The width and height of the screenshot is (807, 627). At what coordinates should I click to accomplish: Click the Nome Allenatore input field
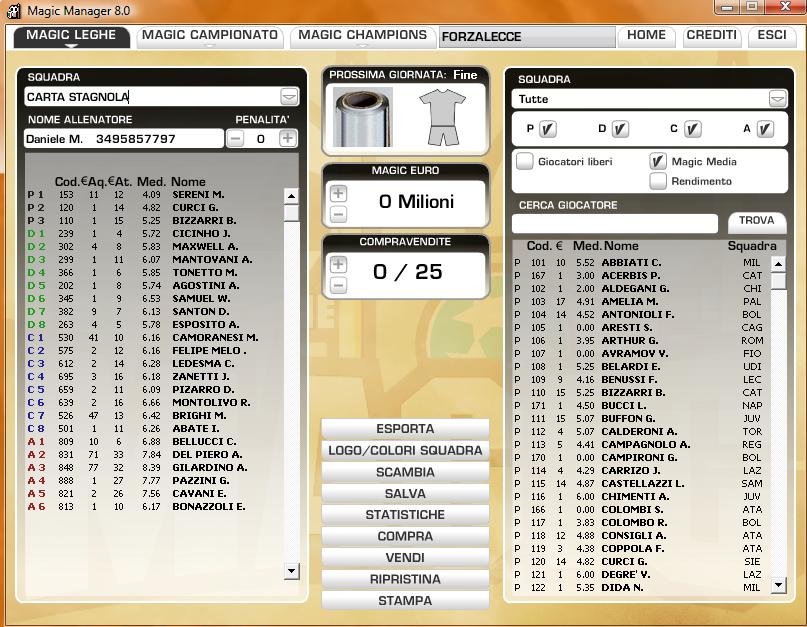pyautogui.click(x=124, y=138)
